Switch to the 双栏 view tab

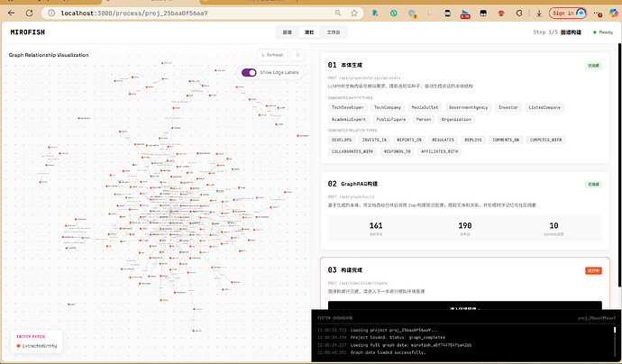tap(309, 32)
